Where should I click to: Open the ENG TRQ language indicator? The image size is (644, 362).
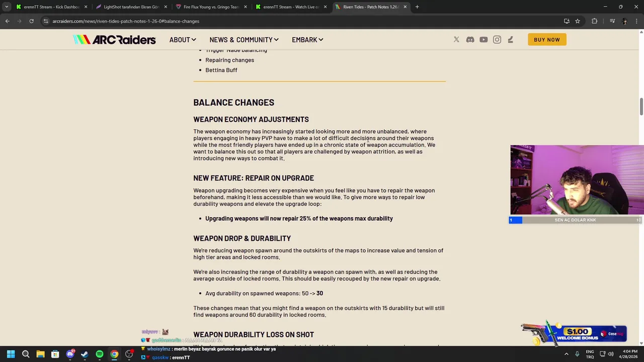pos(590,354)
